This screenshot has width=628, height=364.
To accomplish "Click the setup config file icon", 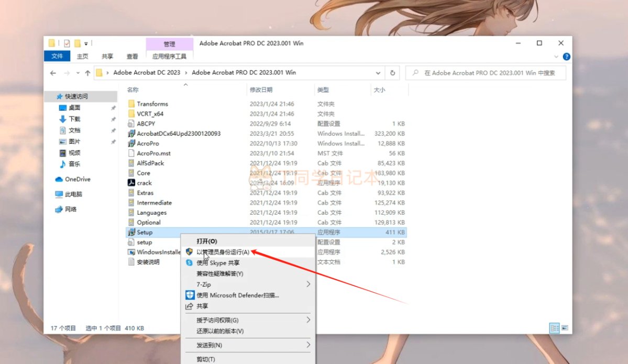I will click(131, 242).
